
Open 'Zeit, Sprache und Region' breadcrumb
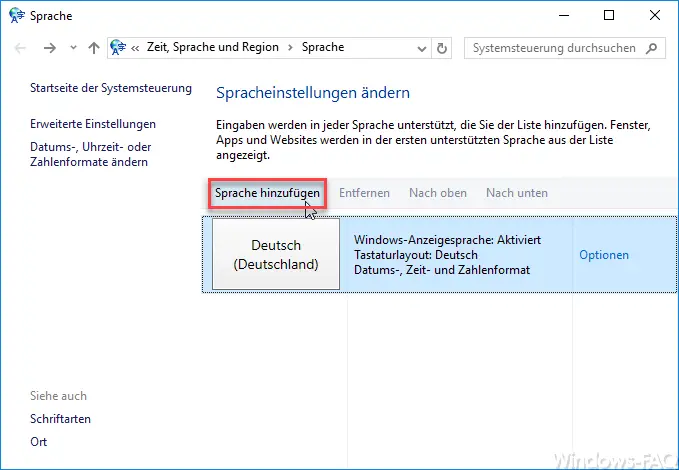213,47
